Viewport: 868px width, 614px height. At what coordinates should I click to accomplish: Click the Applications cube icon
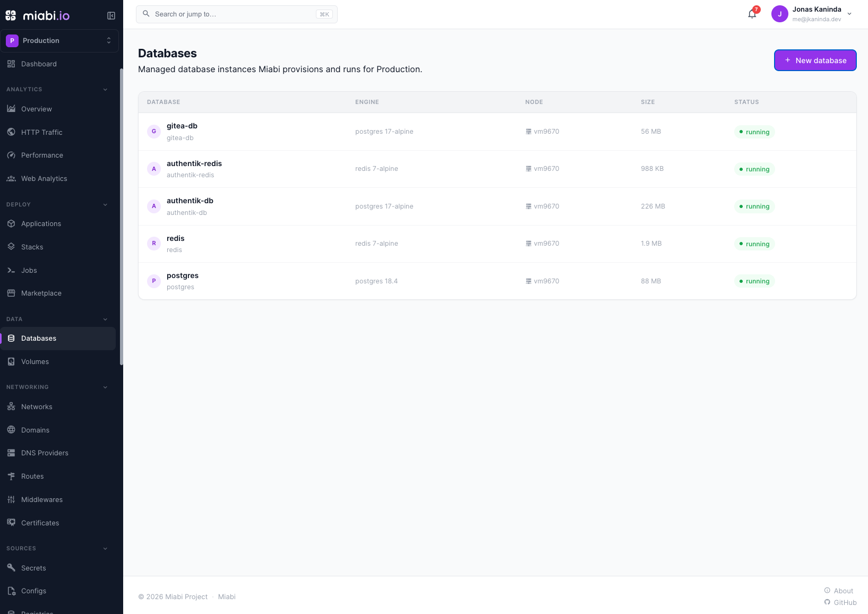pos(11,224)
